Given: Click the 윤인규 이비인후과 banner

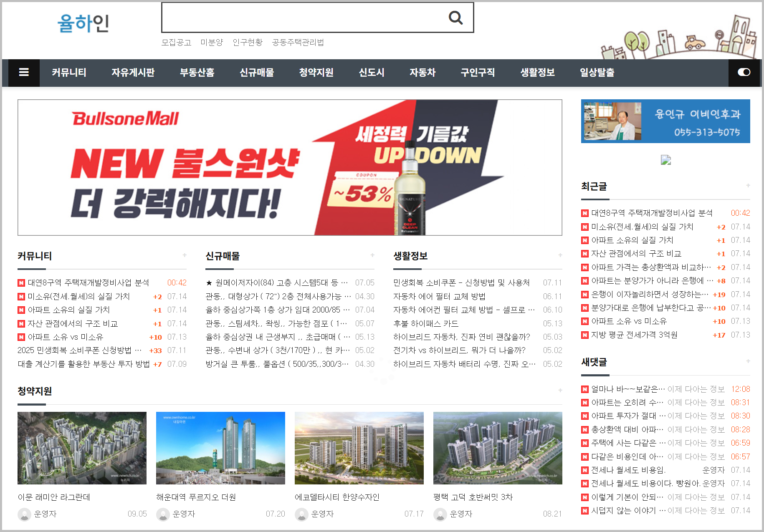Looking at the screenshot, I should 665,121.
